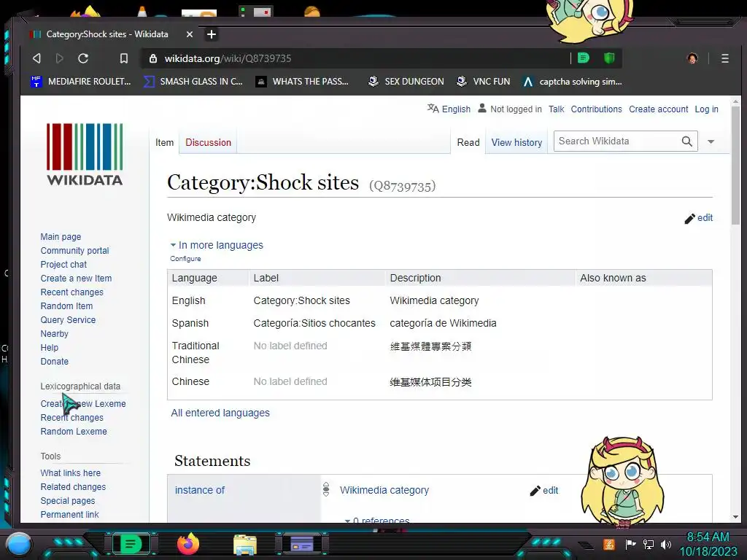Open the instance of property link
747x560 pixels.
(x=200, y=490)
